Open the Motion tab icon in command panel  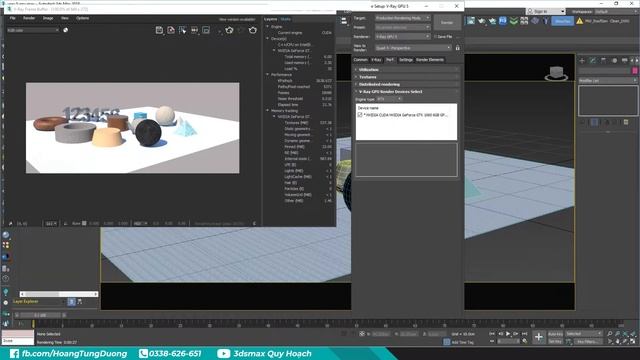[x=614, y=60]
